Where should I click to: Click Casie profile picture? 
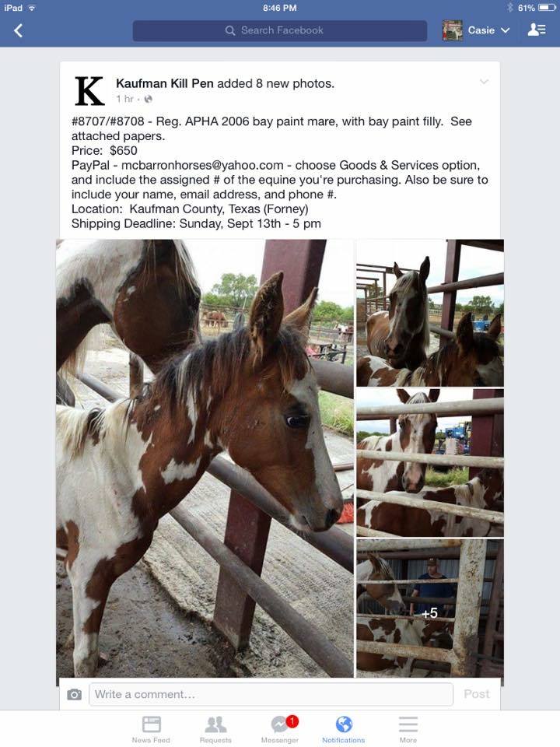(x=452, y=30)
